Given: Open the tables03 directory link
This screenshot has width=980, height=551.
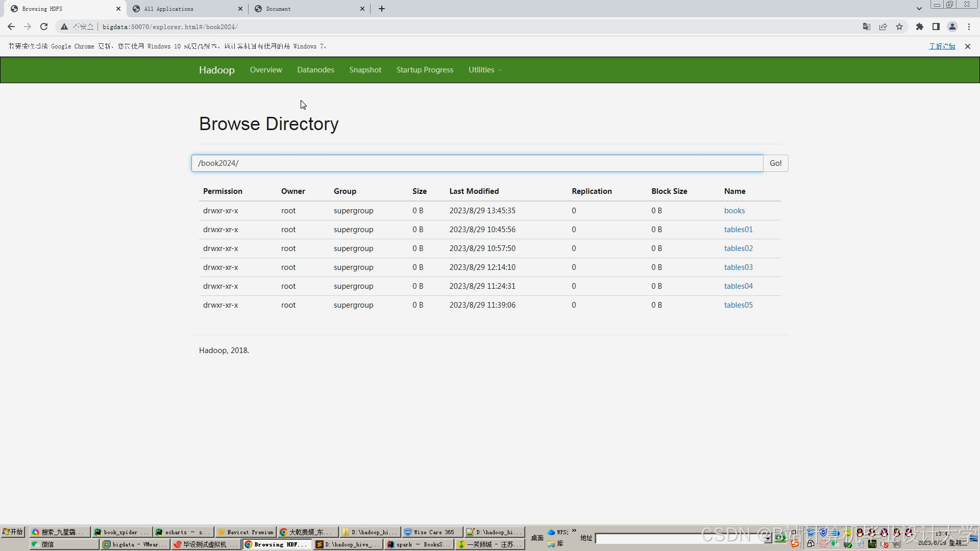Looking at the screenshot, I should click(x=738, y=267).
